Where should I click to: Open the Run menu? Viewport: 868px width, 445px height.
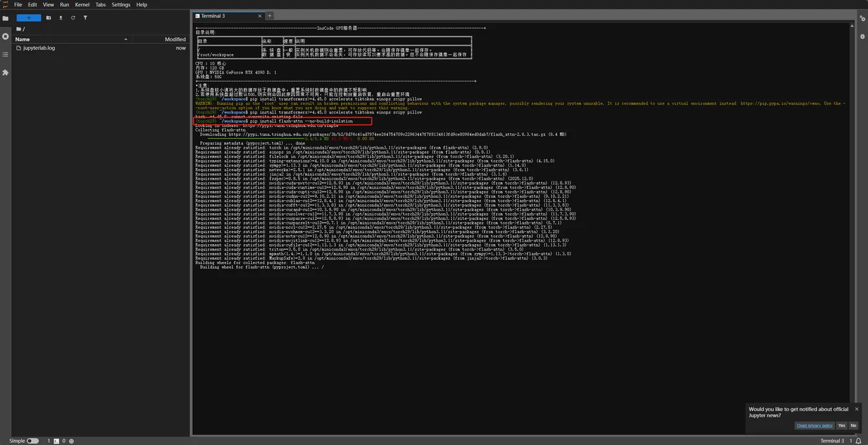point(64,4)
